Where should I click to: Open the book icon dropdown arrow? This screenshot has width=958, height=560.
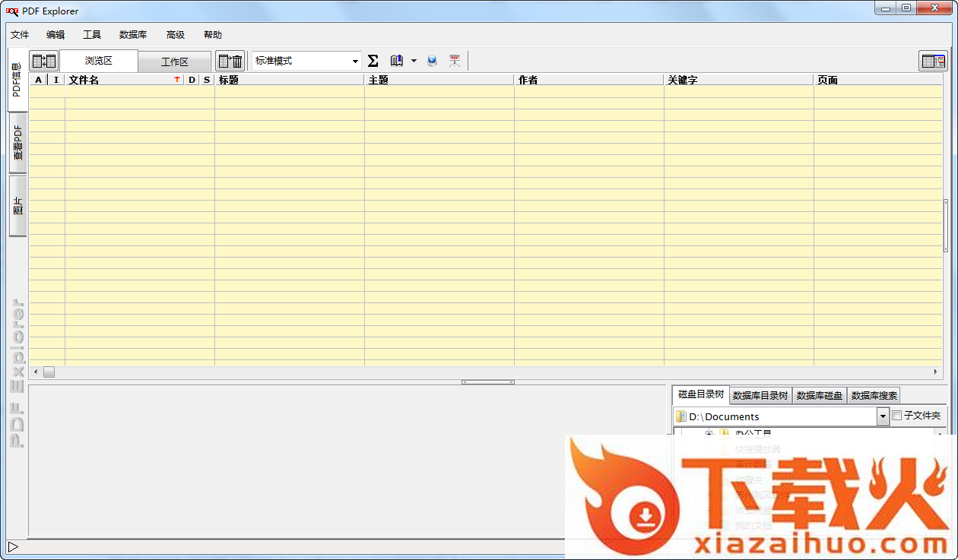pyautogui.click(x=414, y=61)
